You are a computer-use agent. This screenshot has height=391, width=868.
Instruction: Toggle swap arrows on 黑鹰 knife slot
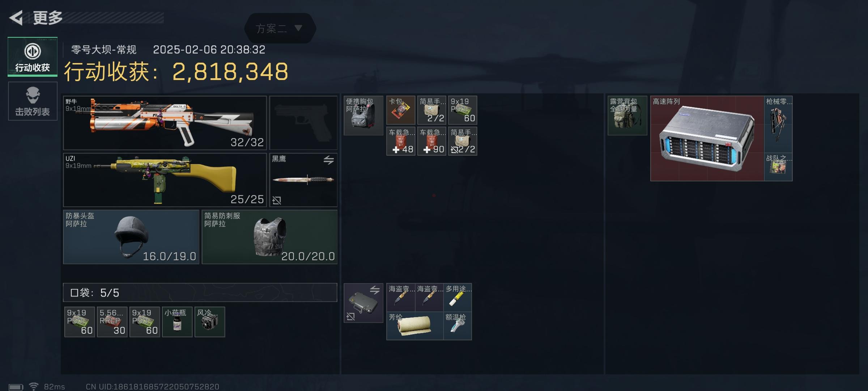[328, 160]
